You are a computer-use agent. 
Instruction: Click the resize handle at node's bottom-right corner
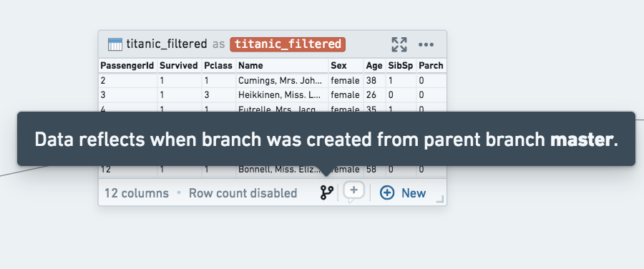point(440,199)
